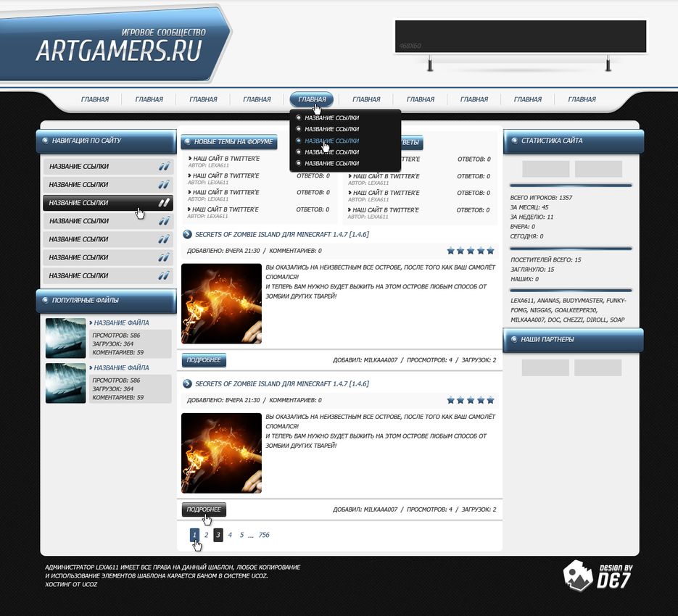Click the round bullet icon in the Статистика сайта header

513,141
